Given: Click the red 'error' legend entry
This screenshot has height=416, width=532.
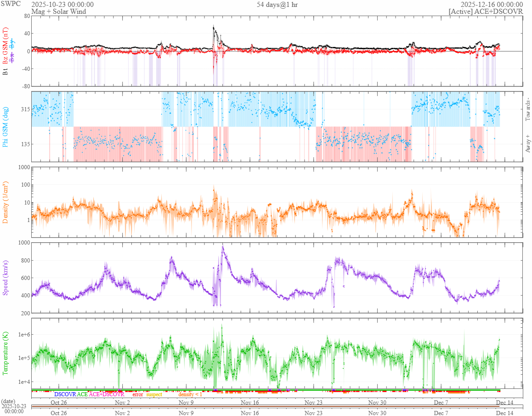Looking at the screenshot, I should point(138,394).
